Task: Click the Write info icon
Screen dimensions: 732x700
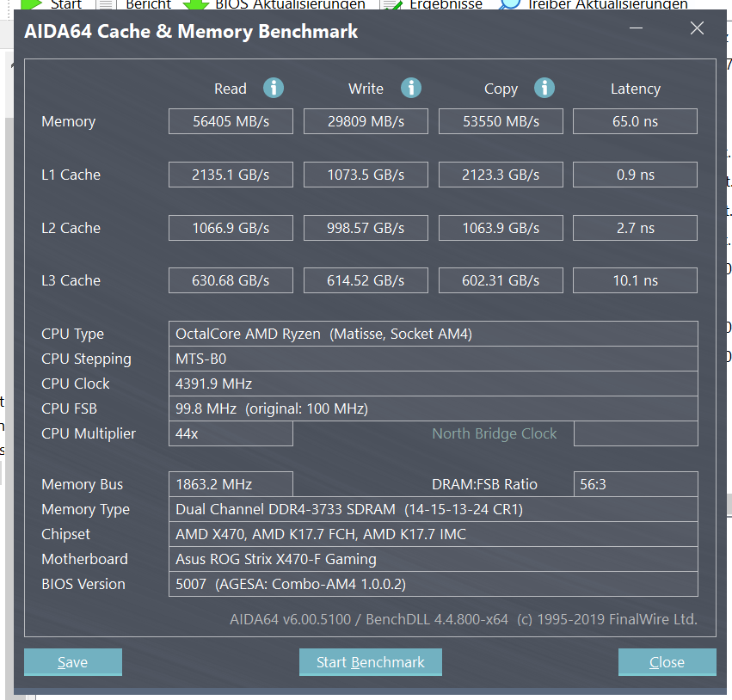Action: pyautogui.click(x=411, y=88)
